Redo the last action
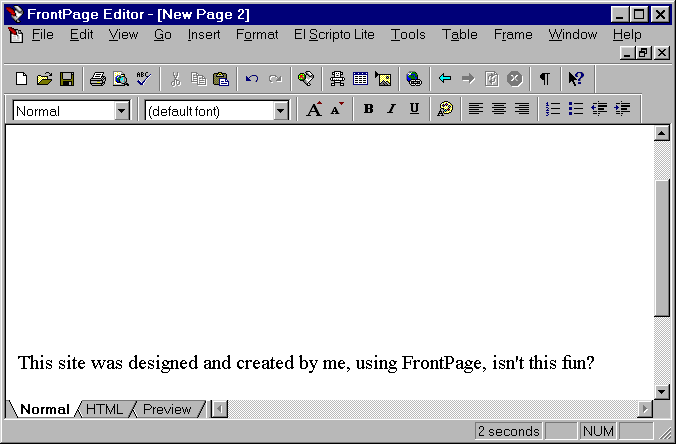This screenshot has height=444, width=676. [x=275, y=79]
